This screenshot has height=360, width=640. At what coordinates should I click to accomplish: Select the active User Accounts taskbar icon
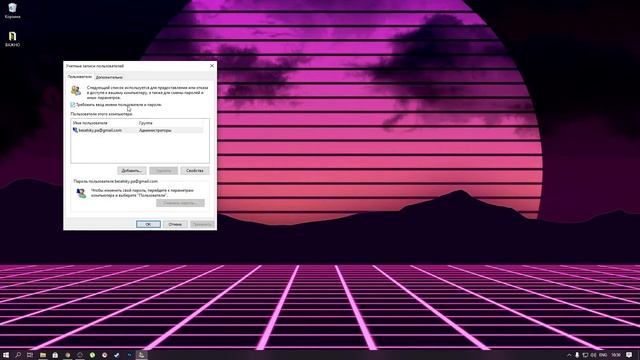coord(141,355)
